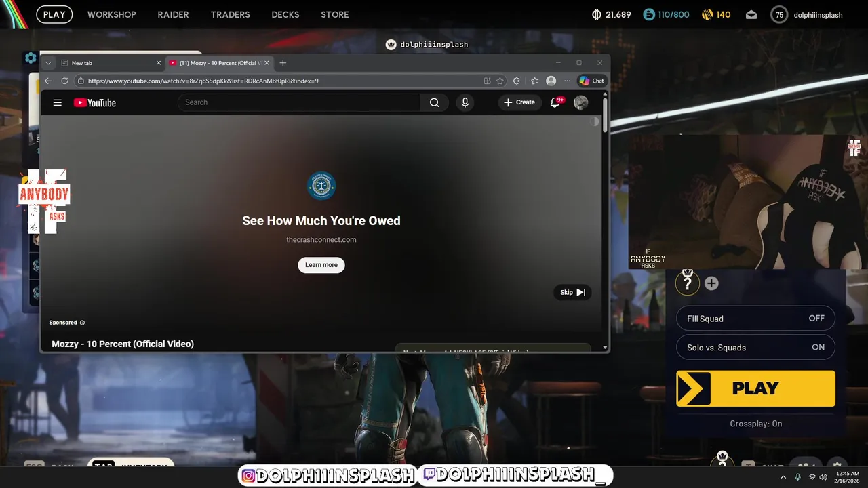Focus the YouTube search box
Viewport: 868px width, 488px height.
pyautogui.click(x=299, y=102)
